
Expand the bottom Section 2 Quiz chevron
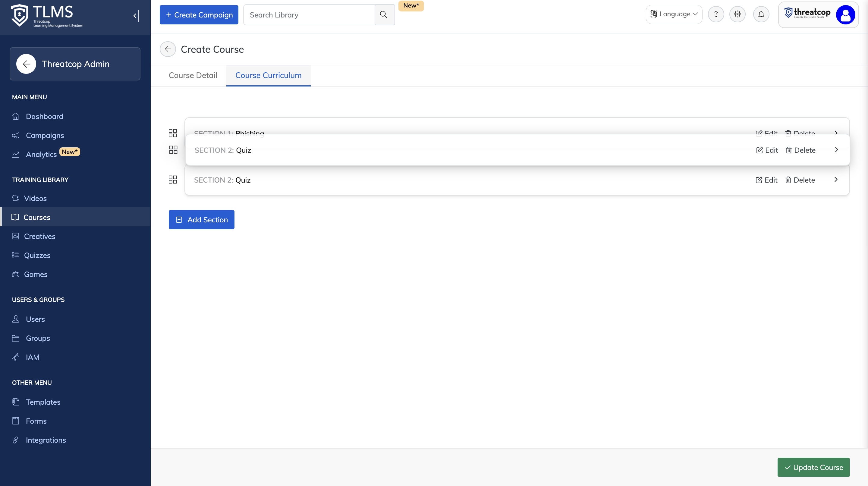pos(836,180)
